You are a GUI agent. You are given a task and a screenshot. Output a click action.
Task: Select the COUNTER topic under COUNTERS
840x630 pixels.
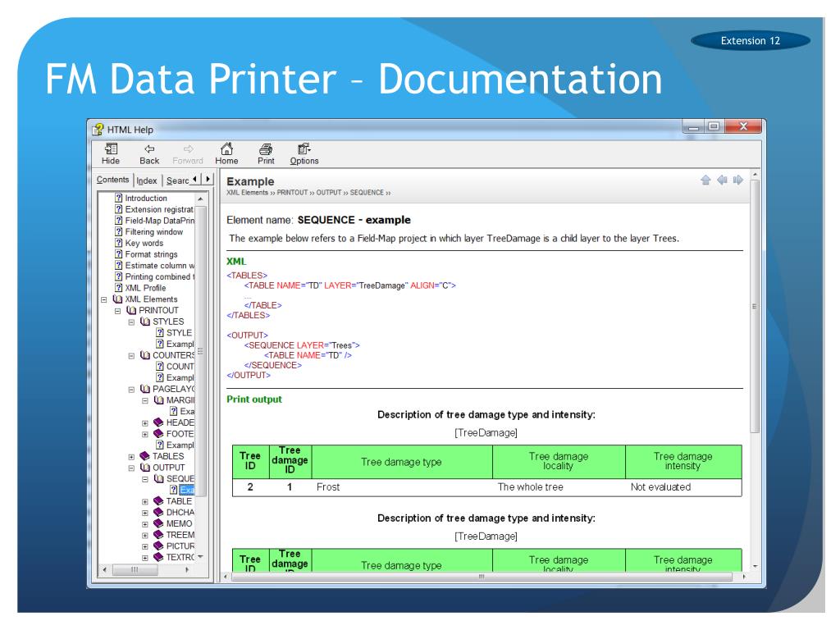pos(180,367)
